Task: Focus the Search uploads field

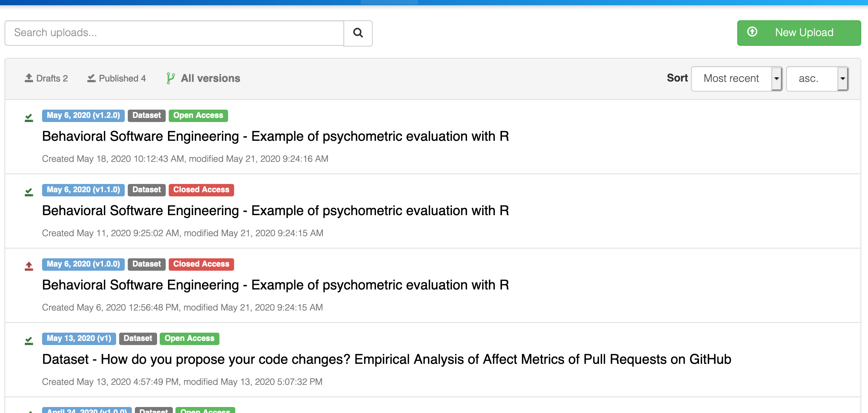Action: tap(174, 33)
